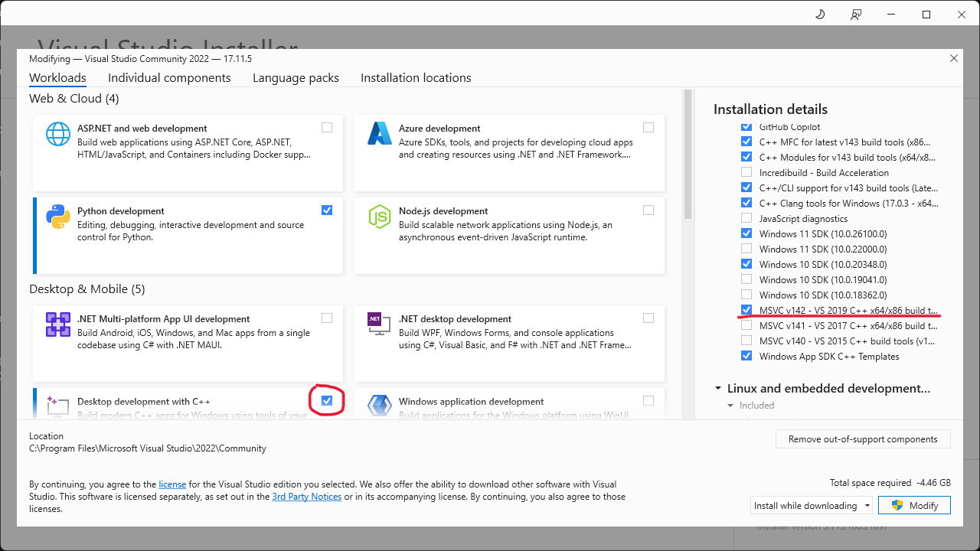Click the ASP.NET globe workload icon
This screenshot has width=980, height=551.
pos(58,134)
